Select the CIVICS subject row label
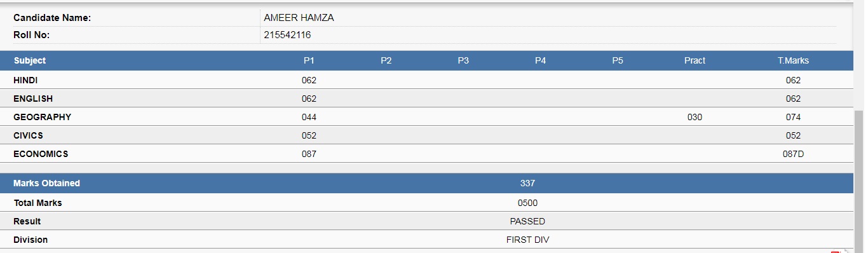Screen dimensions: 868x253 (x=28, y=135)
